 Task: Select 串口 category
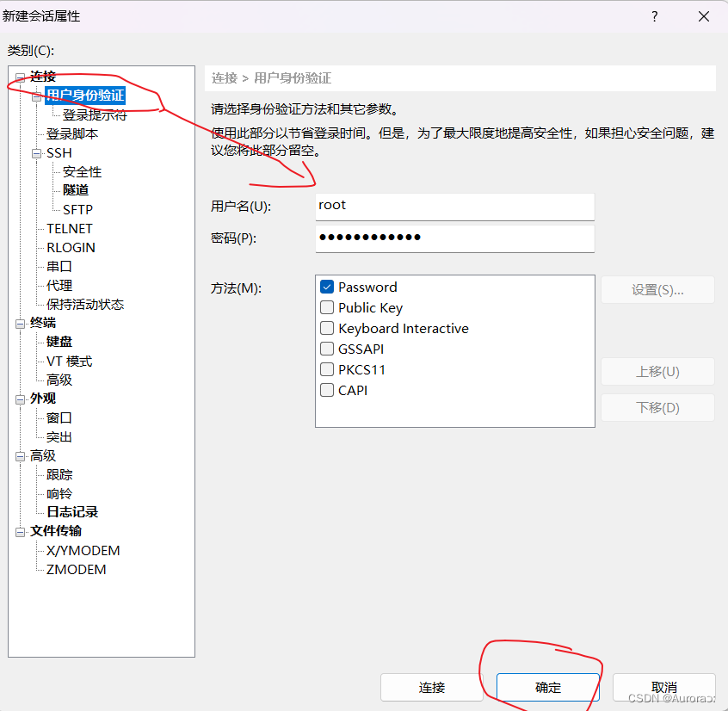(x=59, y=266)
